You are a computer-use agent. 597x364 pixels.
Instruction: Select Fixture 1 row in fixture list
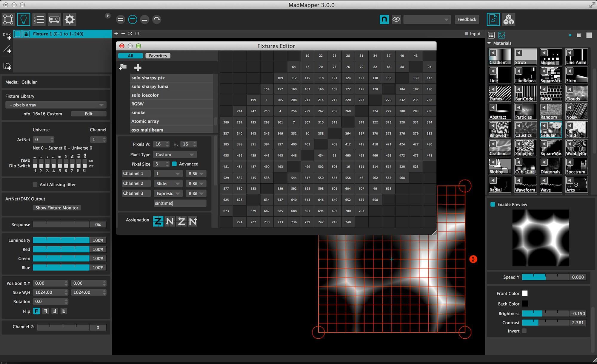pyautogui.click(x=63, y=34)
